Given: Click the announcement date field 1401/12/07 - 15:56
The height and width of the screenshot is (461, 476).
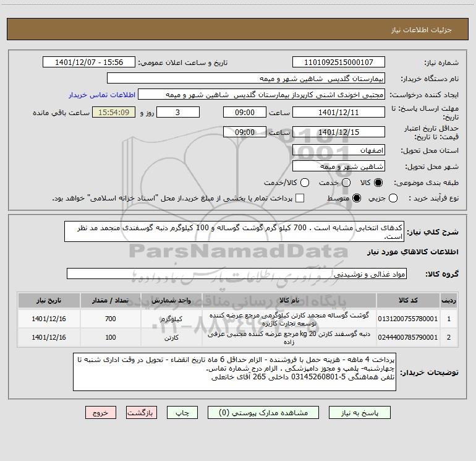Looking at the screenshot, I should (x=89, y=62).
